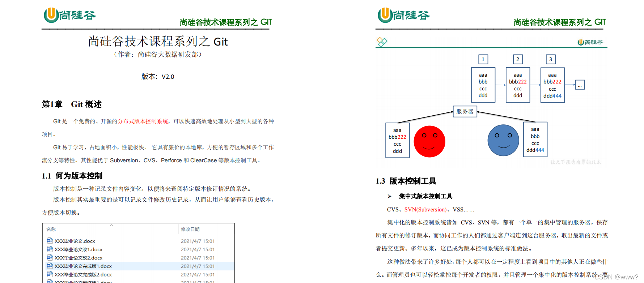Screen dimensions: 644x283
Task: Click the title 尚硅谷技术课程系列之 Git
Action: (158, 41)
